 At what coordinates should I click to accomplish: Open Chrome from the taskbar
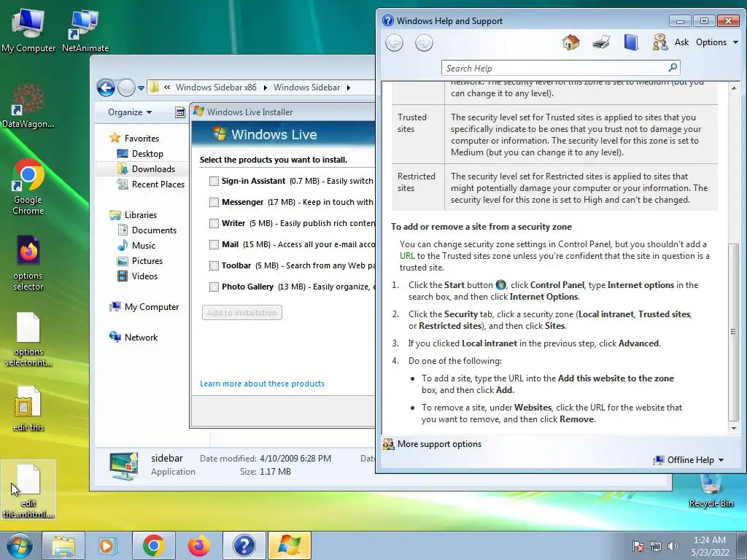[x=153, y=545]
